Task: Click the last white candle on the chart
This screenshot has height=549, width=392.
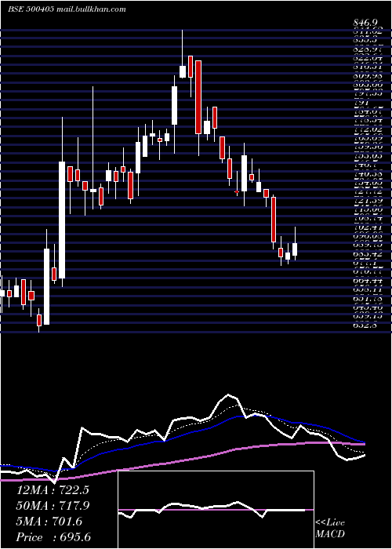Action: [x=295, y=249]
